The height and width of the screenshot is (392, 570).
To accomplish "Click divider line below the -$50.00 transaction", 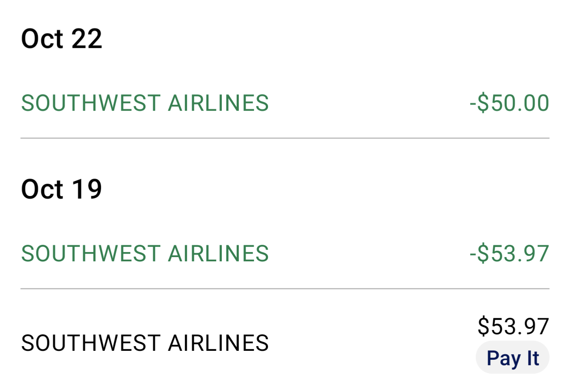I will pyautogui.click(x=285, y=138).
